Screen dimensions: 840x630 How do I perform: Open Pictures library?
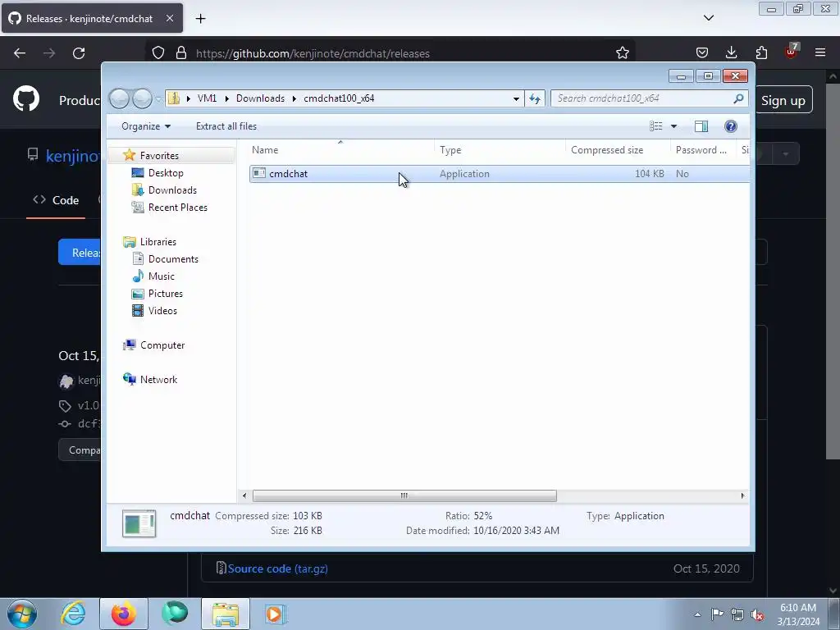166,294
